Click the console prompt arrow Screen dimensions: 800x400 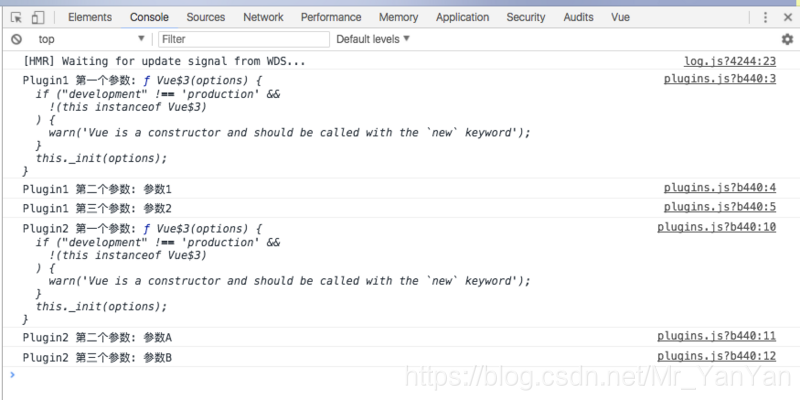(12, 375)
